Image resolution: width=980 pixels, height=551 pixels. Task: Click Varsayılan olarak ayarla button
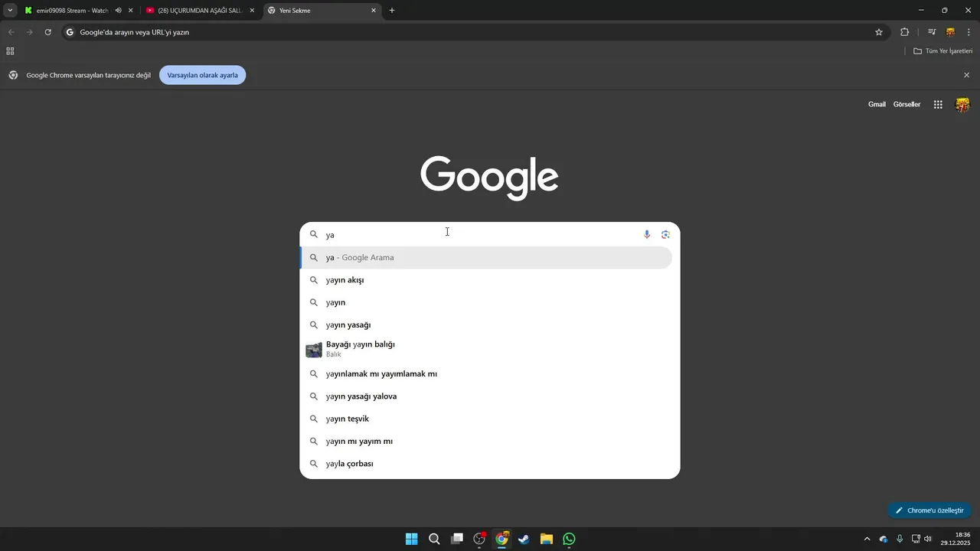tap(202, 75)
